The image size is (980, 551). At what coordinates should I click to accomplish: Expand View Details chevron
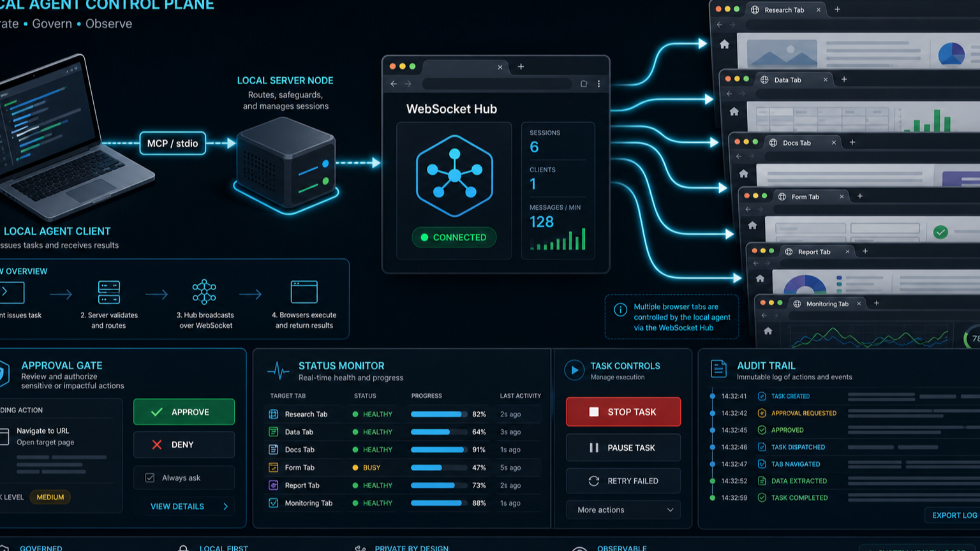(x=226, y=506)
